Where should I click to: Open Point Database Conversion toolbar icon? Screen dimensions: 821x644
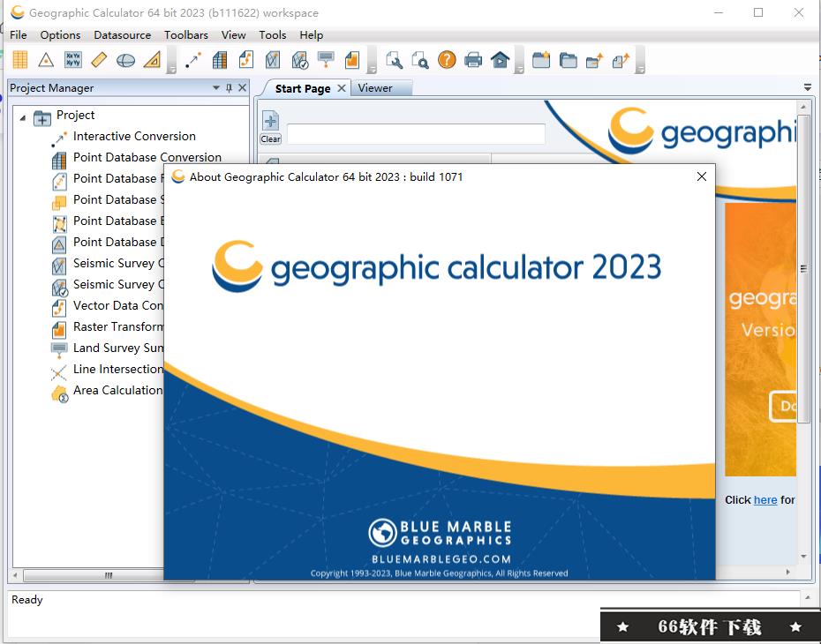220,60
